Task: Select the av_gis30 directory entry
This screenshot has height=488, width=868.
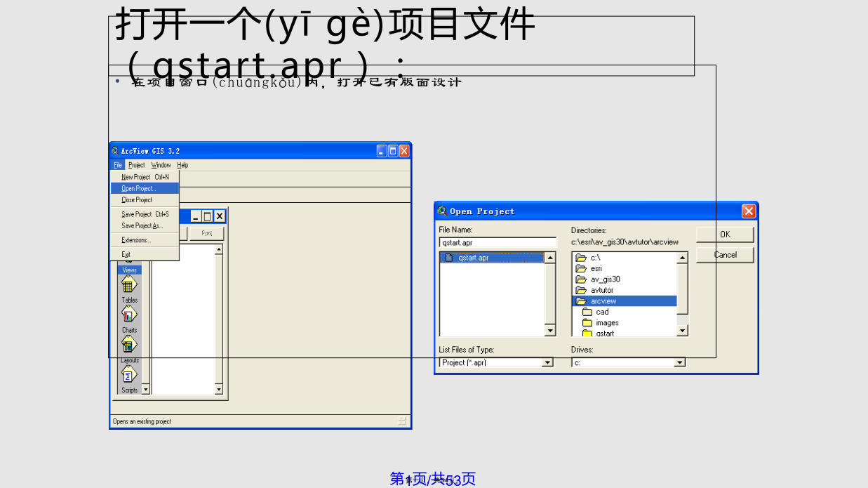Action: click(x=625, y=279)
